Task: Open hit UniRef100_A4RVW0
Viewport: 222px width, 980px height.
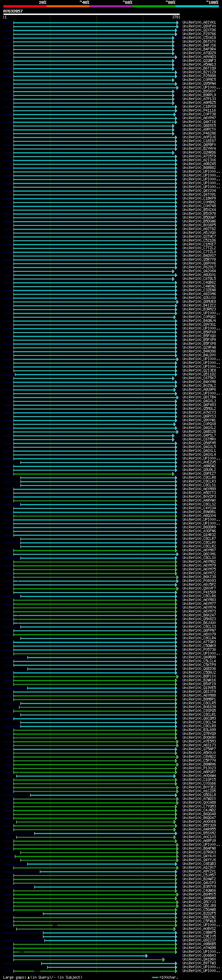Action: (199, 501)
